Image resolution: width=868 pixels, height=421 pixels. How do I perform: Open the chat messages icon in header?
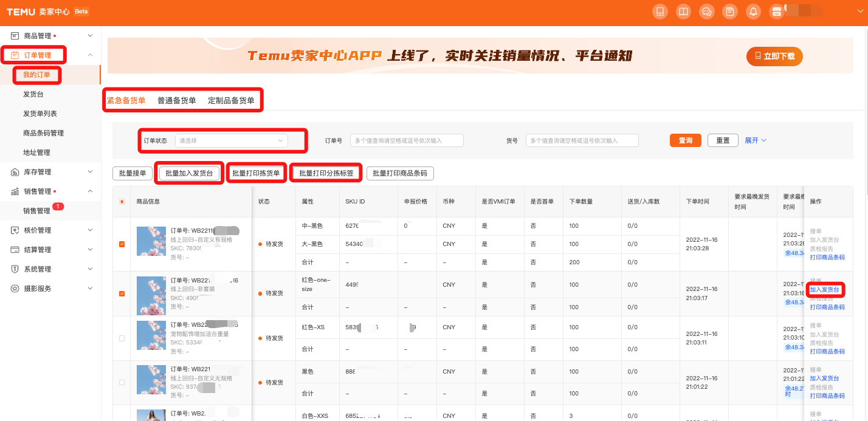(x=706, y=12)
